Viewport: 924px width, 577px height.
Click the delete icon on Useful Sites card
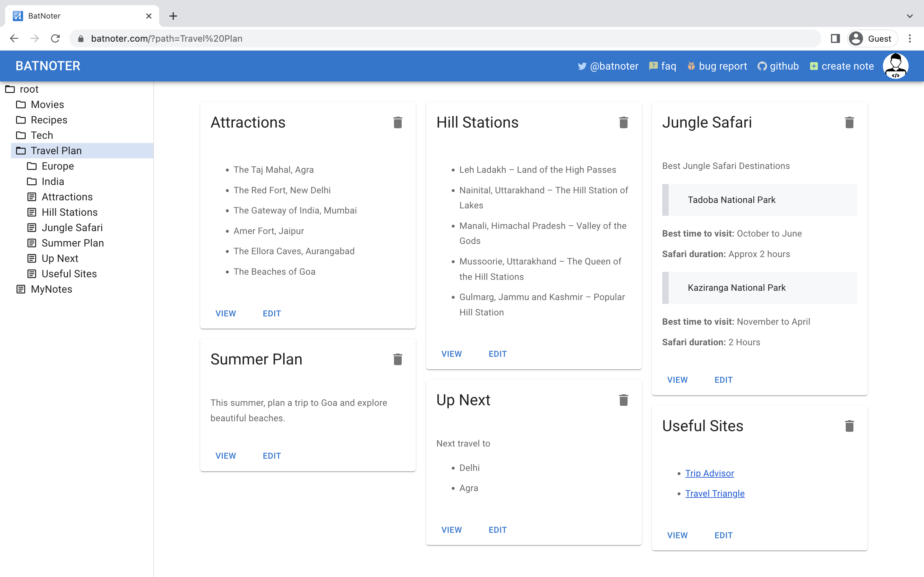click(850, 426)
